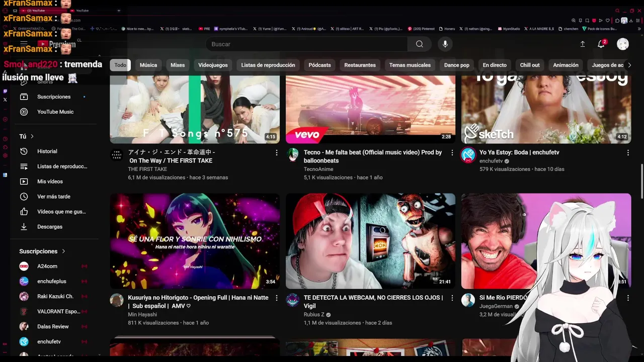
Task: Open THE FIRST TAKE channel avatar
Action: [x=117, y=155]
